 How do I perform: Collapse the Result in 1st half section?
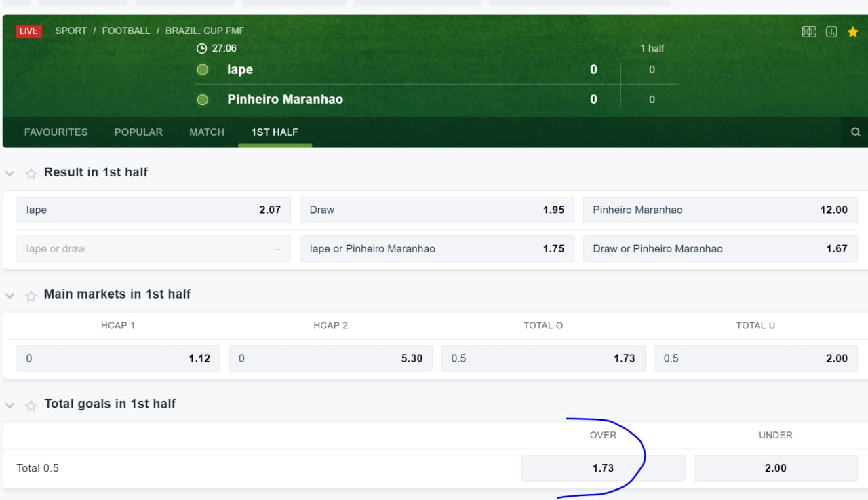(x=9, y=174)
